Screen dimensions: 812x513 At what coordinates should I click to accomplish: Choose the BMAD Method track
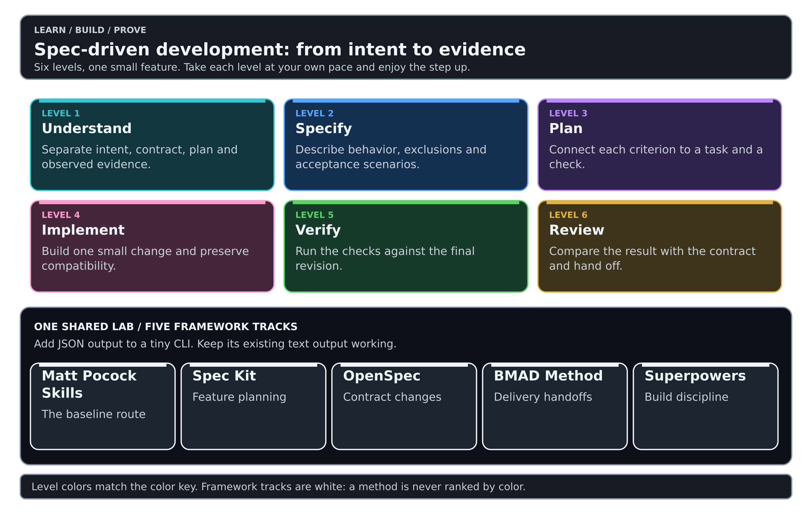pyautogui.click(x=555, y=406)
